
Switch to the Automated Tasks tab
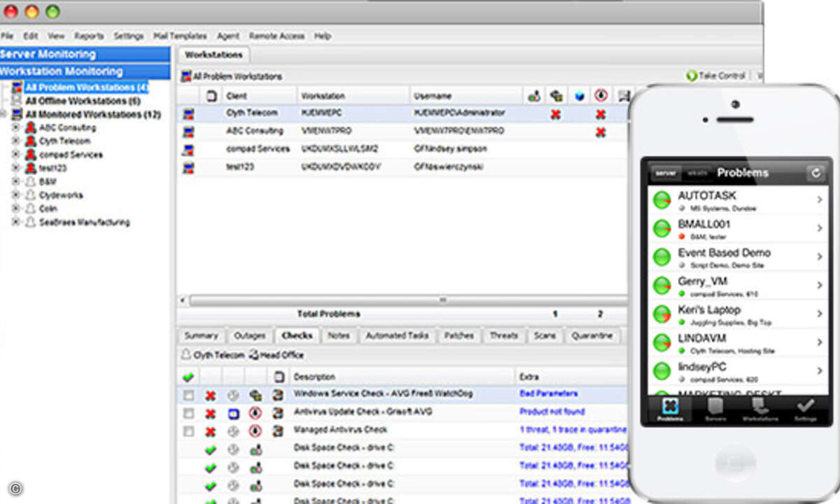[397, 336]
